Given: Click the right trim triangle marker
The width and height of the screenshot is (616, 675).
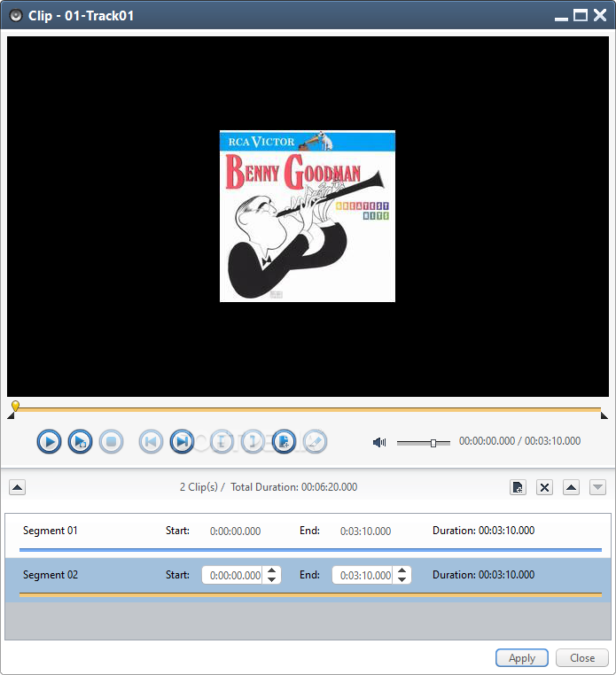Looking at the screenshot, I should click(x=604, y=415).
